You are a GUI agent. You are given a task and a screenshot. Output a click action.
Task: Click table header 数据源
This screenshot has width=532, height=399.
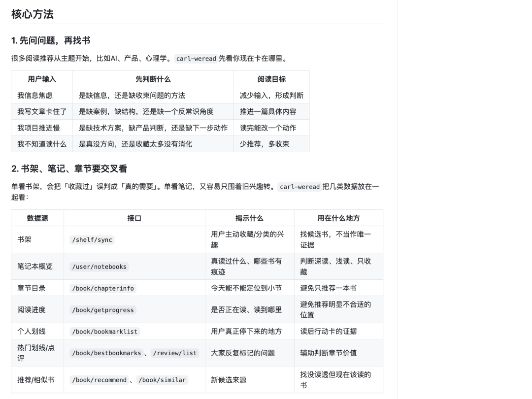(x=37, y=218)
